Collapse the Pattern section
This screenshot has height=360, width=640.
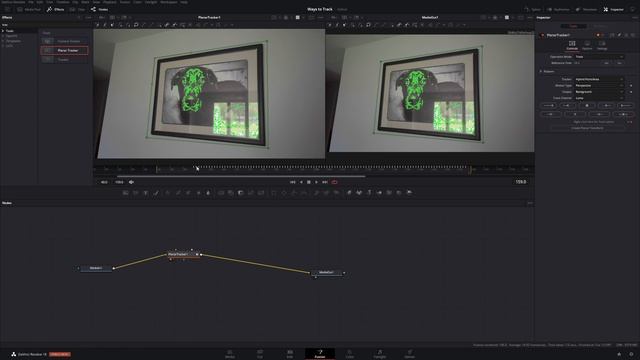(x=541, y=71)
